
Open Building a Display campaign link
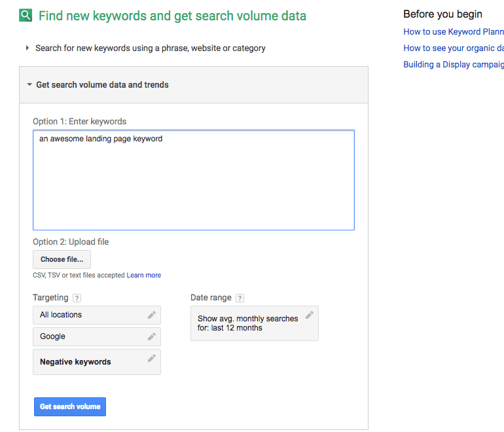453,64
